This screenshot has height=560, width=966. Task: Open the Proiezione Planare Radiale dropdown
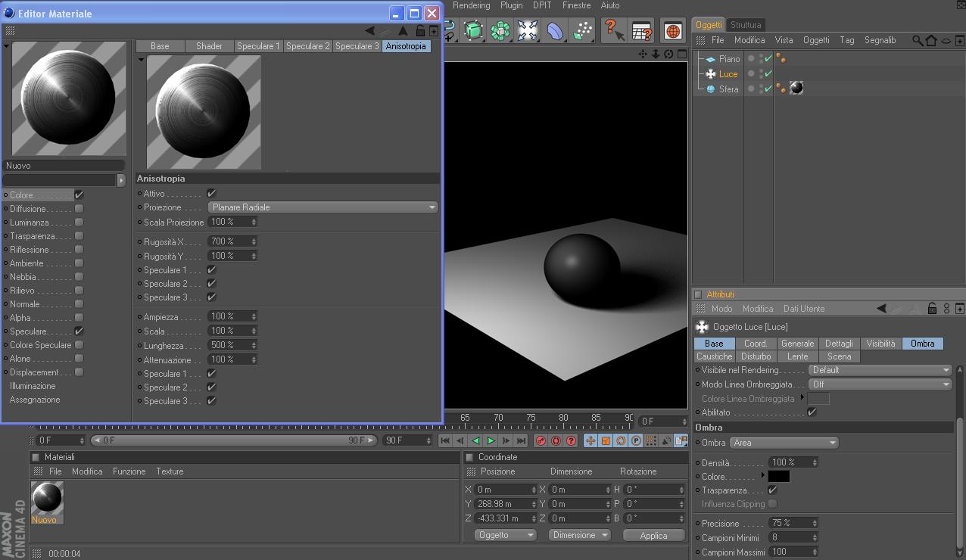click(323, 207)
